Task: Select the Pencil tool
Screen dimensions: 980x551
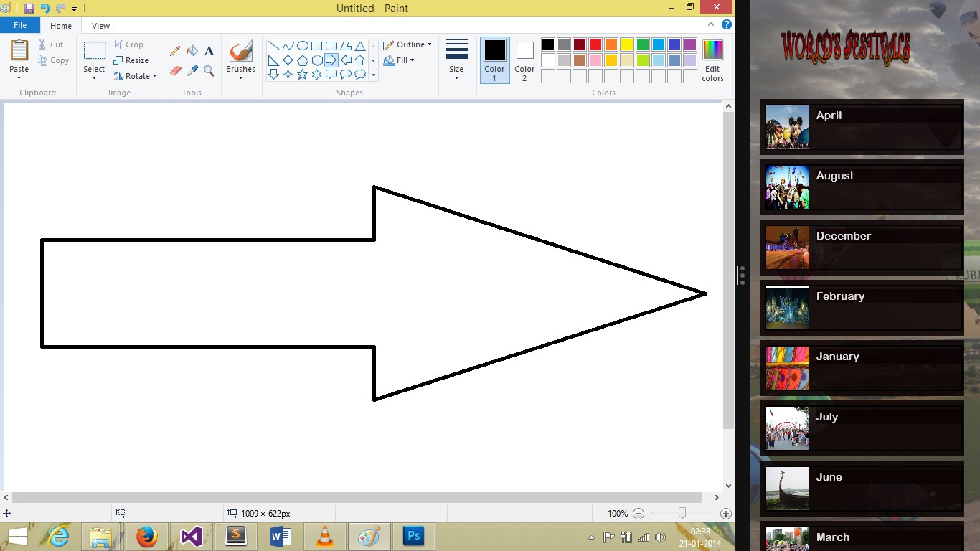Action: click(175, 51)
